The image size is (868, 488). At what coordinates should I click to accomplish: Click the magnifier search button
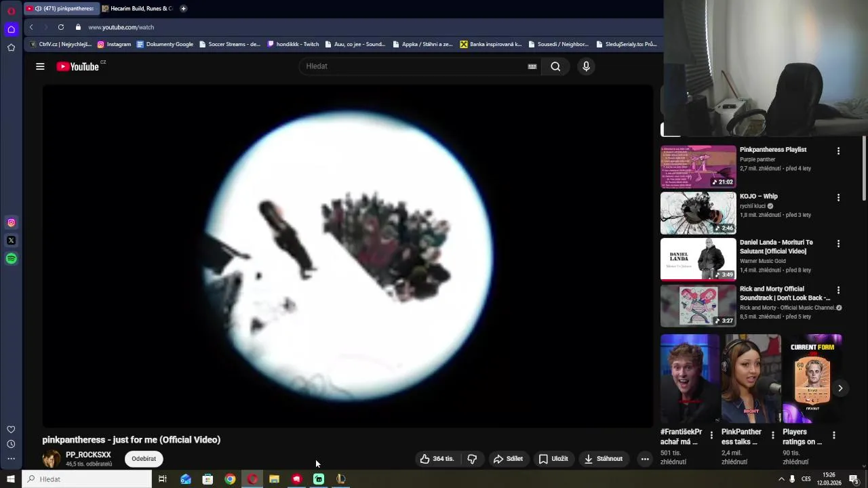pos(555,66)
